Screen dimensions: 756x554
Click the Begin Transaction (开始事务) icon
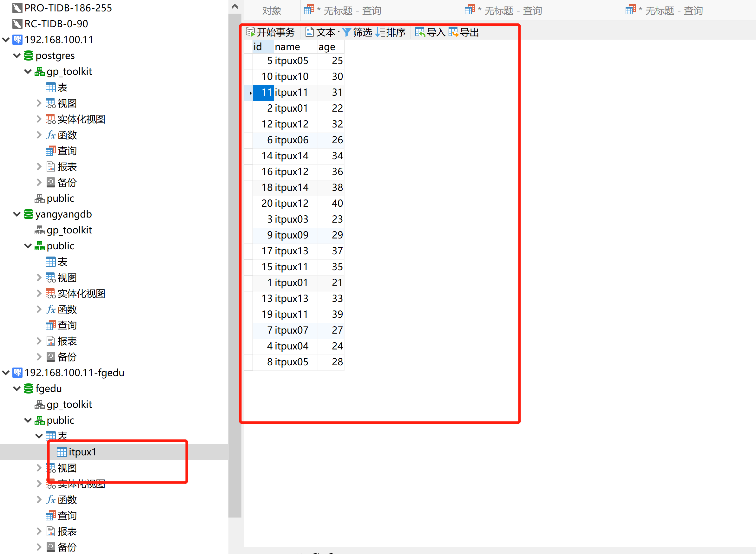250,32
